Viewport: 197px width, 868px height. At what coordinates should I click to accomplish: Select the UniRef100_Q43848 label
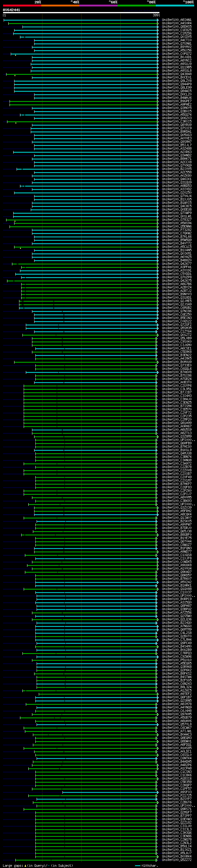click(x=176, y=74)
